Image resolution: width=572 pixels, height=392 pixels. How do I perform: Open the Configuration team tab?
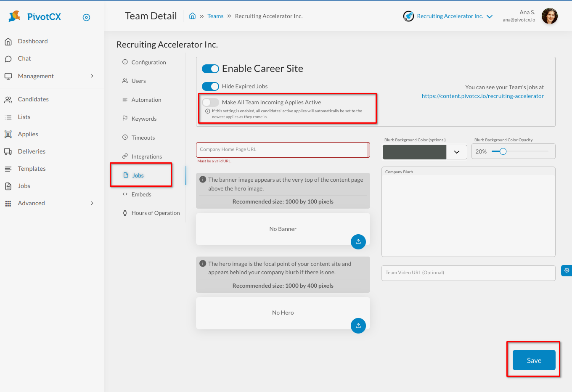pyautogui.click(x=148, y=62)
